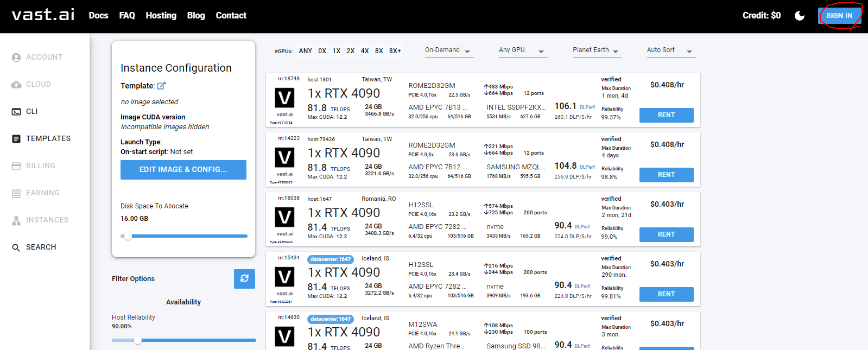Open the Blog link
Viewport: 868px width, 350px height.
[x=196, y=15]
